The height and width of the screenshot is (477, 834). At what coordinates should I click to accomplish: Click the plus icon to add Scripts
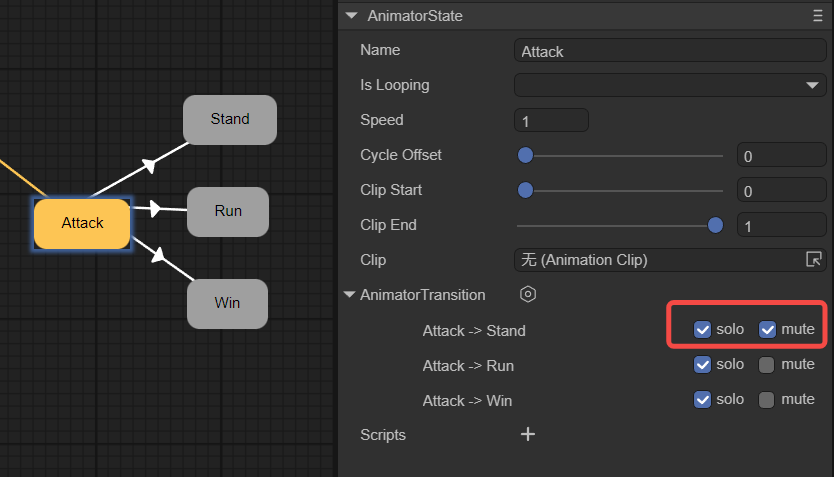pos(528,434)
